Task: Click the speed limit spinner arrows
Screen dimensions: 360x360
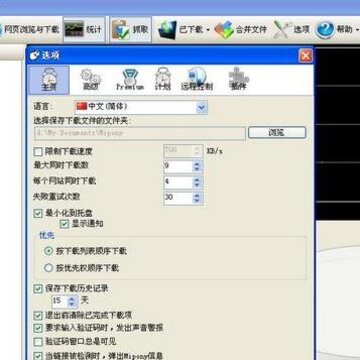Action: [198, 151]
